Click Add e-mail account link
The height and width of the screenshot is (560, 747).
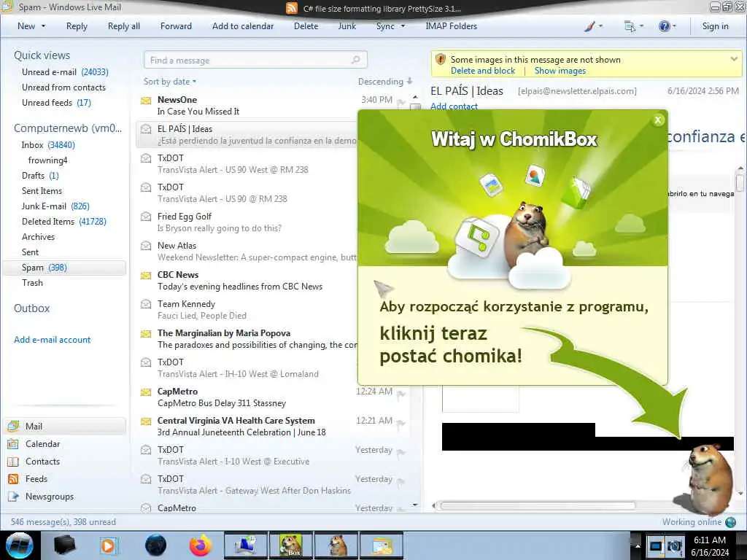click(52, 340)
